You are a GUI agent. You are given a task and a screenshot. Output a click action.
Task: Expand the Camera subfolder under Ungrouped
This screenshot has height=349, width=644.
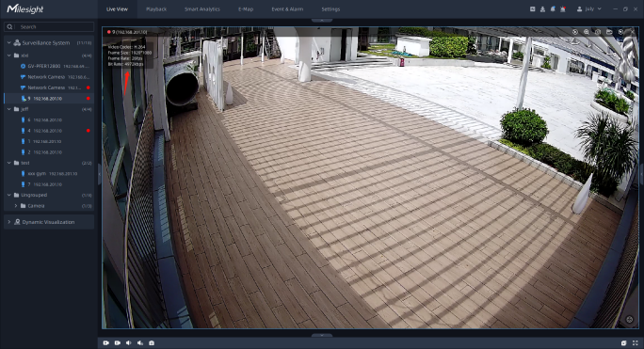pyautogui.click(x=16, y=206)
